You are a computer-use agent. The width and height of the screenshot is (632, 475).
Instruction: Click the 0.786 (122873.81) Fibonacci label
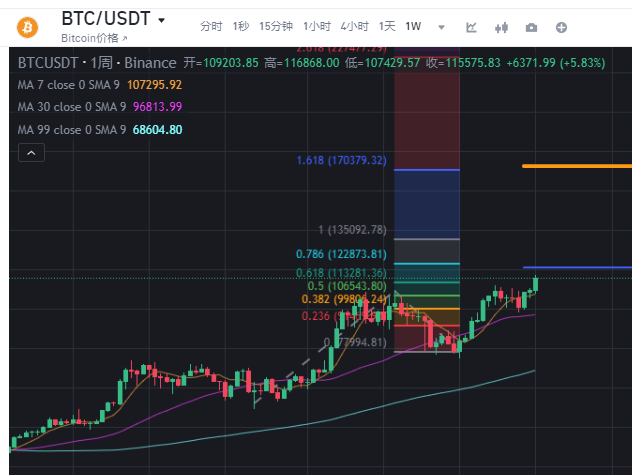341,254
